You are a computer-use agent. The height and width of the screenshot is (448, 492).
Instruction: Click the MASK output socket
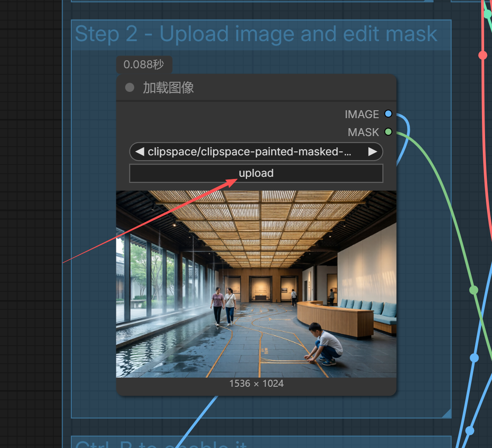click(388, 132)
